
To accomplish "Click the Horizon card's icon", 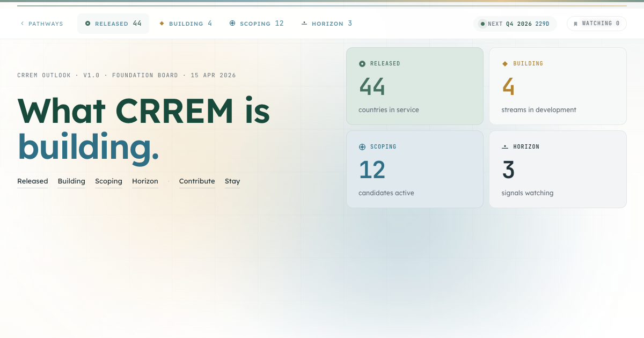I will 505,147.
